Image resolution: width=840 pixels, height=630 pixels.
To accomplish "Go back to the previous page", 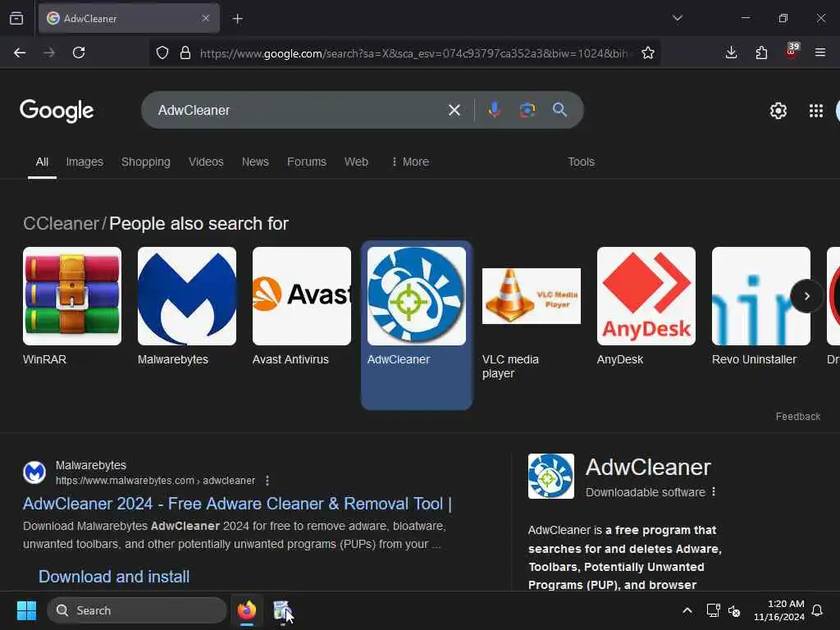I will coord(20,52).
